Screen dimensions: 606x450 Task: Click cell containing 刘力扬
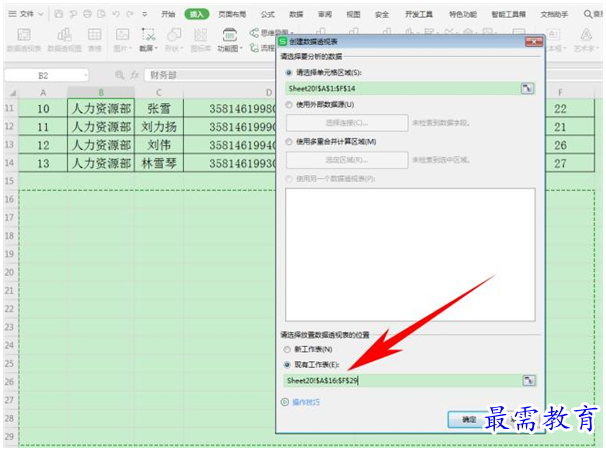point(159,127)
